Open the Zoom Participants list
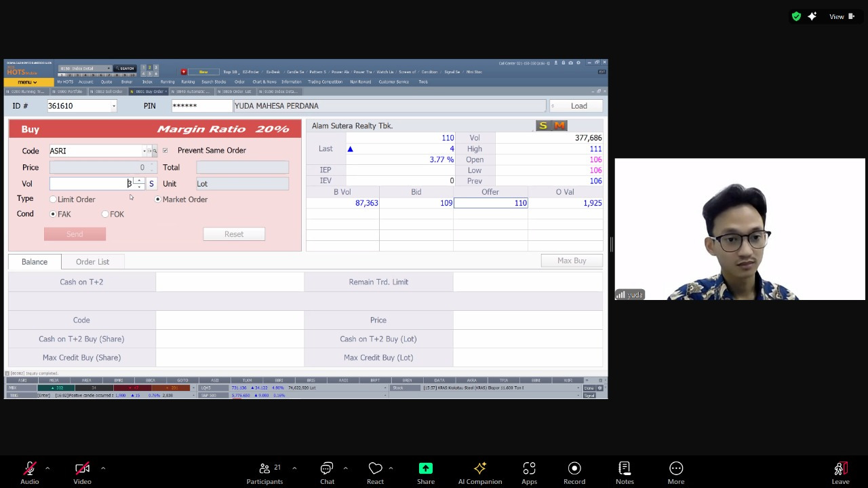 tap(264, 472)
